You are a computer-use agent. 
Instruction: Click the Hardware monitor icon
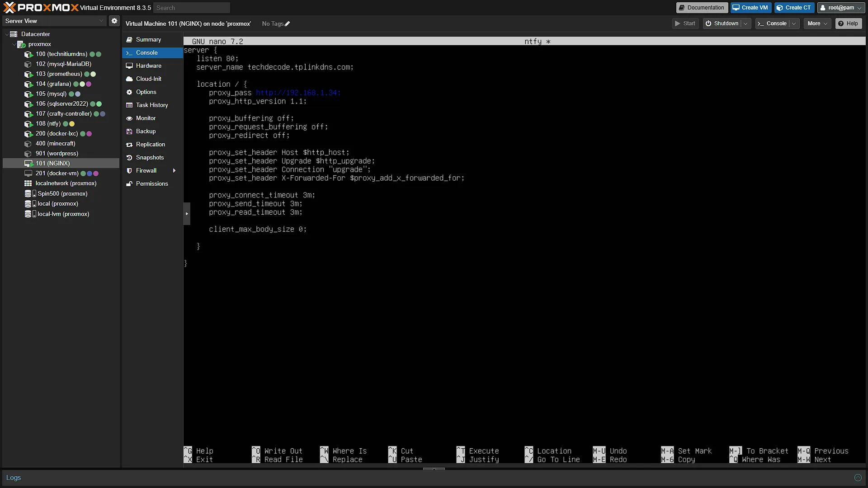point(129,66)
